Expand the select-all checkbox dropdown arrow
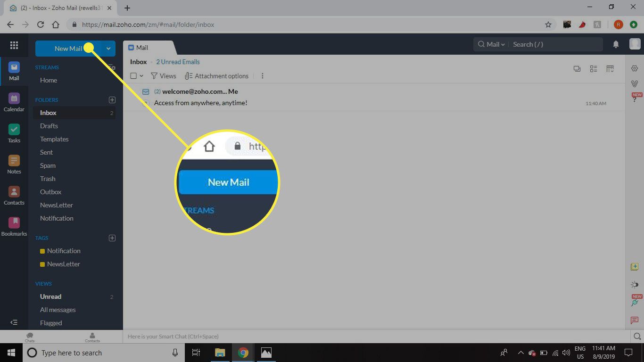This screenshot has height=362, width=644. (x=141, y=76)
